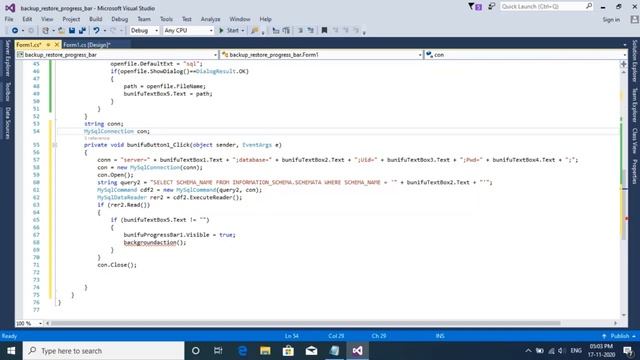Open the Any CPU platform dropdown
Image resolution: width=640 pixels, height=360 pixels.
(188, 31)
